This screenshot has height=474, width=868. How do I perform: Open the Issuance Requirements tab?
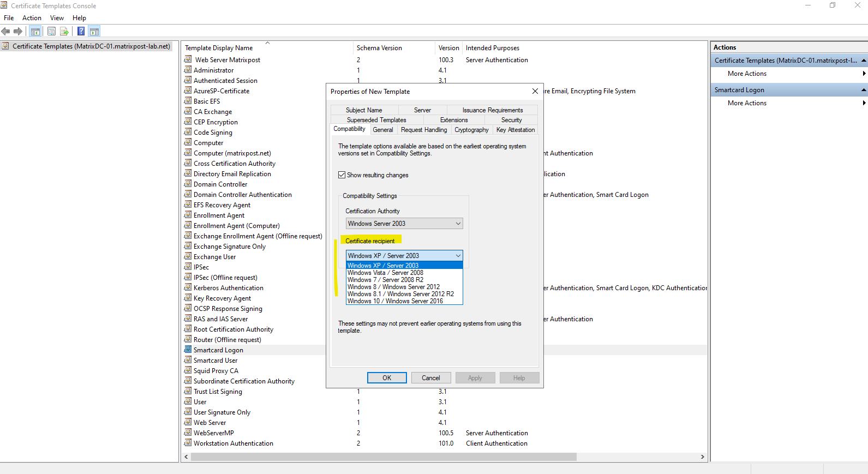(x=493, y=110)
